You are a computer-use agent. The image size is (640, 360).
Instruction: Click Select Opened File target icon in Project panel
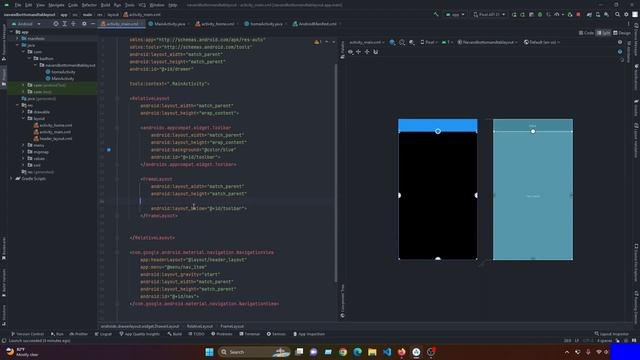click(x=56, y=24)
